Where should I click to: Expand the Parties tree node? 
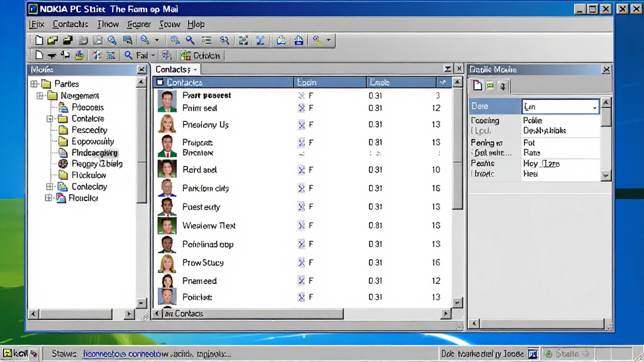[35, 84]
